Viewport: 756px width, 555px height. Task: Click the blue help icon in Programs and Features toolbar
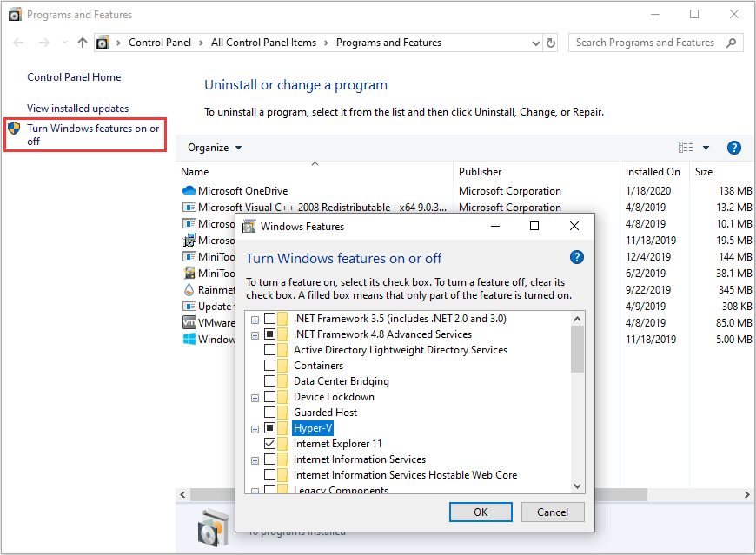coord(733,148)
